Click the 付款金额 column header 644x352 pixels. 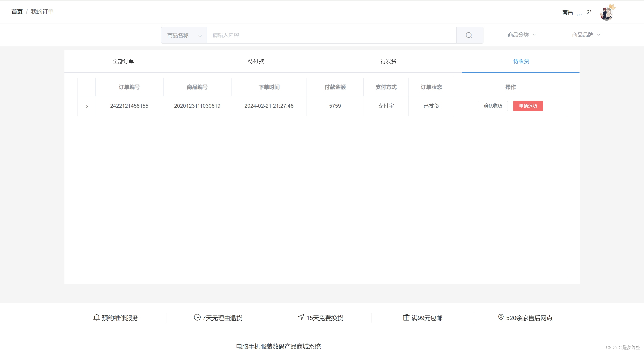[335, 87]
